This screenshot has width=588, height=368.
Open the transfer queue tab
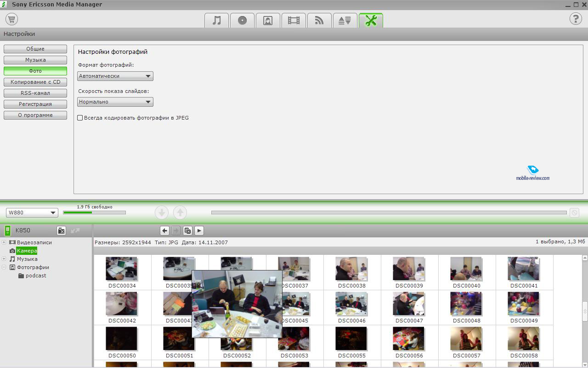(345, 20)
